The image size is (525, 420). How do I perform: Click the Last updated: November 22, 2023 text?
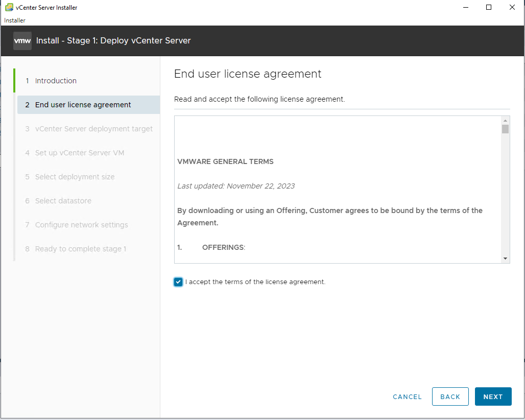click(x=236, y=186)
